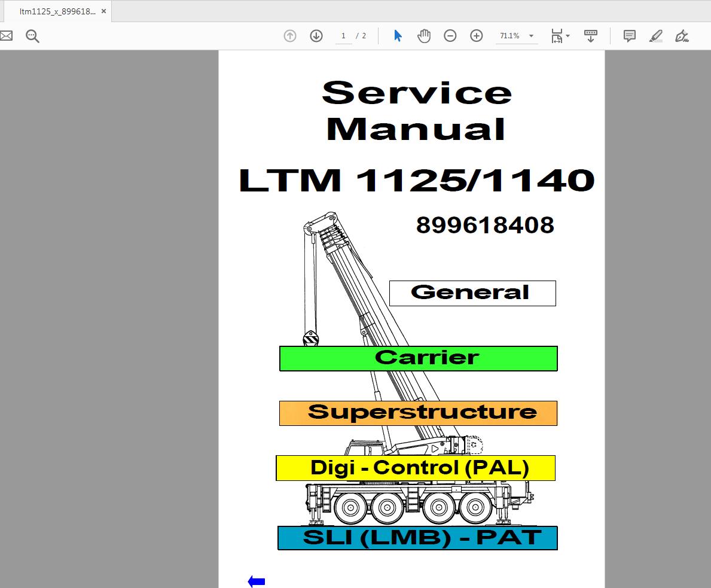Screen dimensions: 711x588
Task: Click the current page number field
Action: (x=343, y=36)
